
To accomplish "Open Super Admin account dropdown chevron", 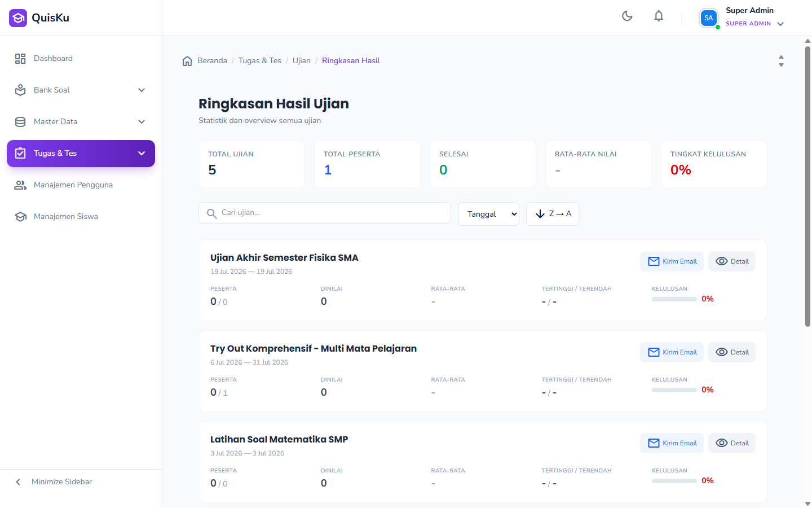I will coord(780,24).
